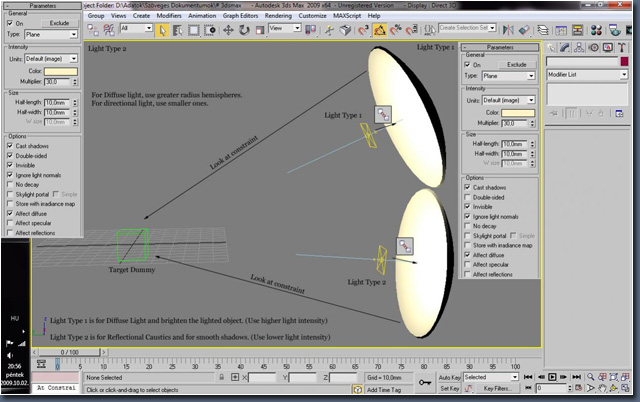Click the Set Keys key icon
Screen dimensions: 640x402
[425, 382]
